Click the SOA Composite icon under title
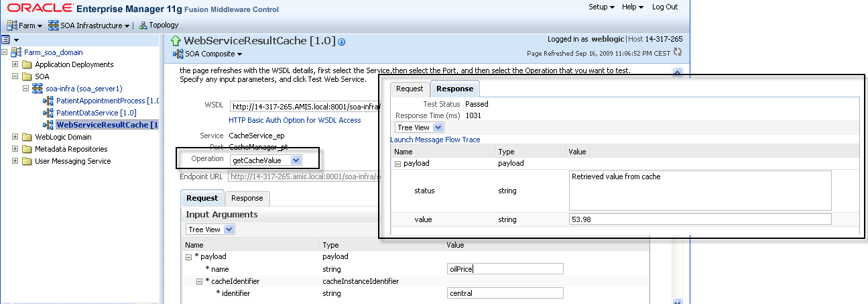The height and width of the screenshot is (304, 868). [178, 54]
